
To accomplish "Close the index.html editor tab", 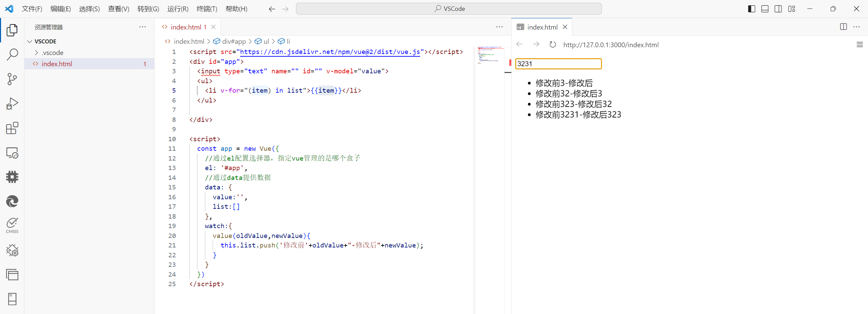I will [213, 27].
